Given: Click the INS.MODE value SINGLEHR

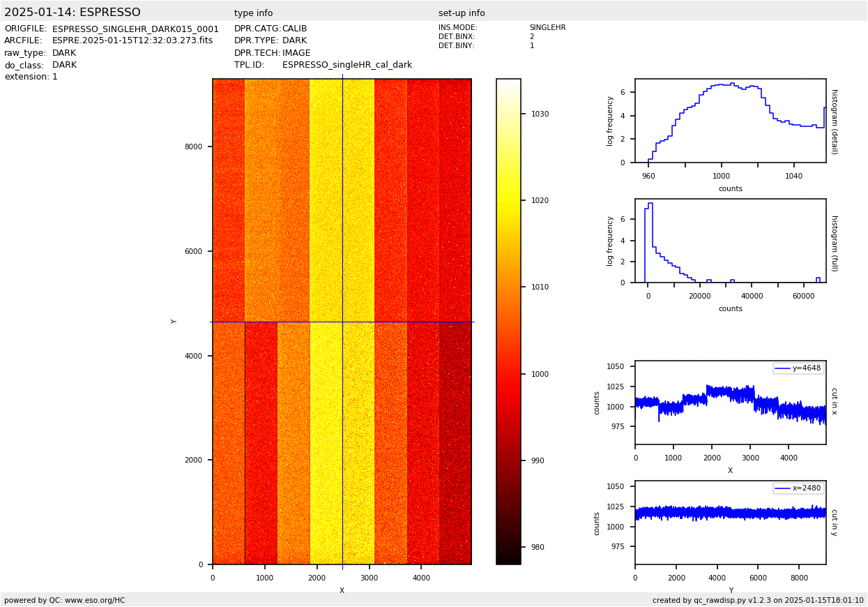Looking at the screenshot, I should click(x=547, y=28).
